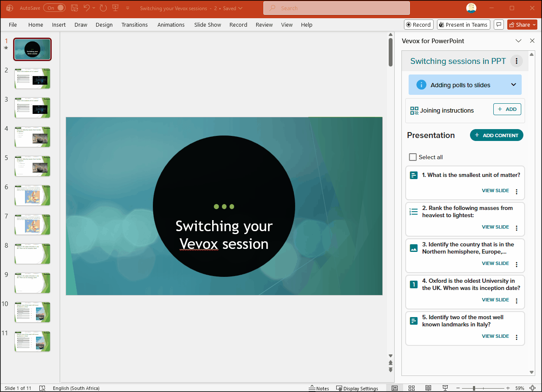Open the Review tab
The height and width of the screenshot is (392, 542).
(264, 25)
